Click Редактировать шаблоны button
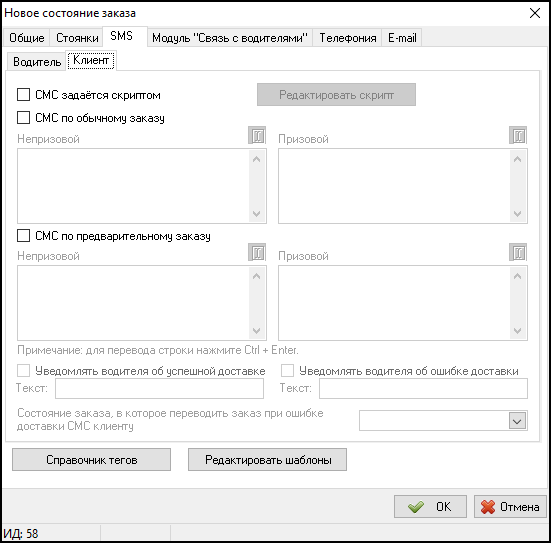 click(x=267, y=460)
